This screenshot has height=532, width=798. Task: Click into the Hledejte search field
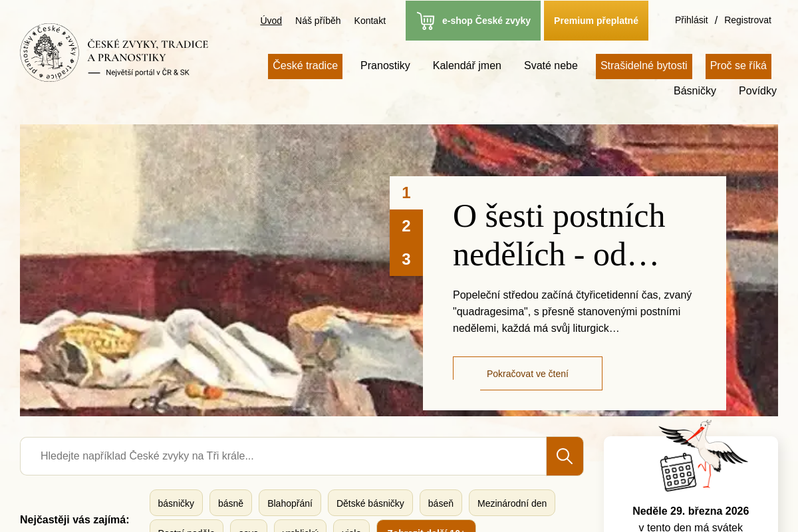(283, 456)
